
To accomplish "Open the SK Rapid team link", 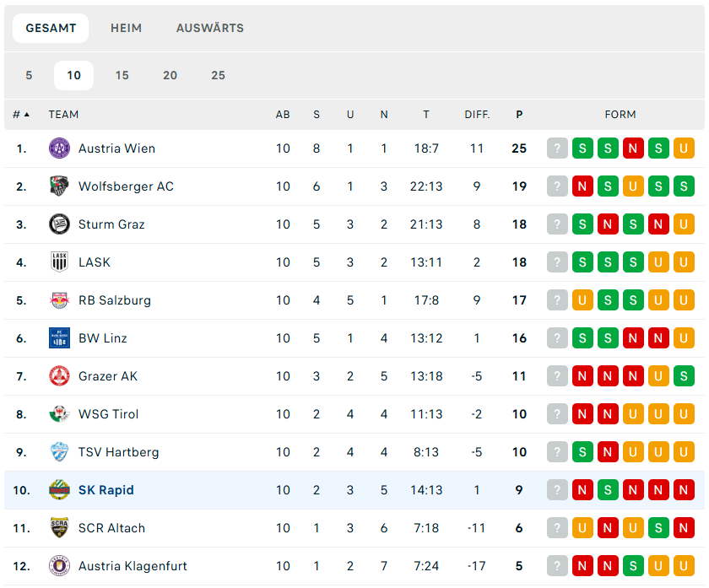I will pos(106,490).
